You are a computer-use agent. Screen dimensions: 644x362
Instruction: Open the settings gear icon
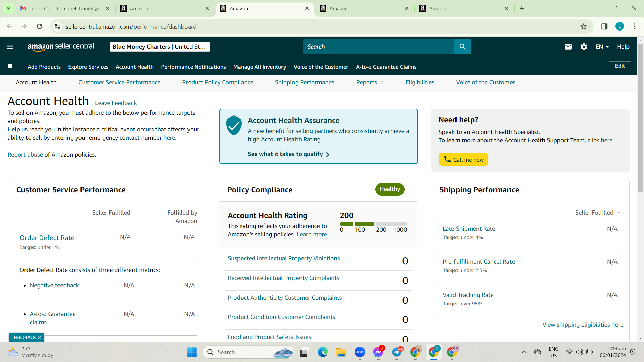tap(584, 47)
